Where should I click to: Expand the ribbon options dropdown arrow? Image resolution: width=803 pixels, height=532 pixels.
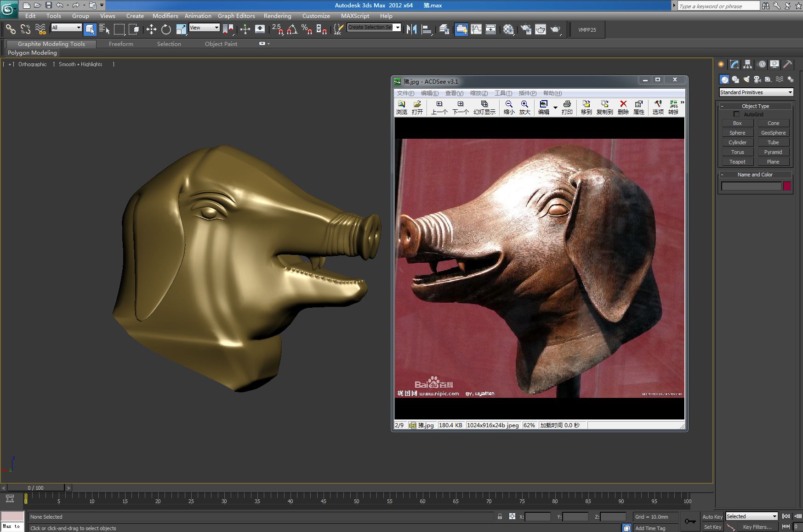click(268, 44)
